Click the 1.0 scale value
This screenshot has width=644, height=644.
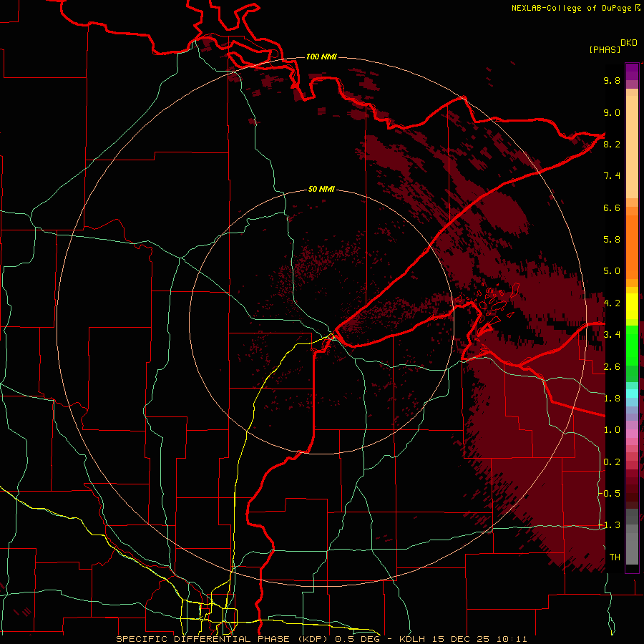coord(612,430)
